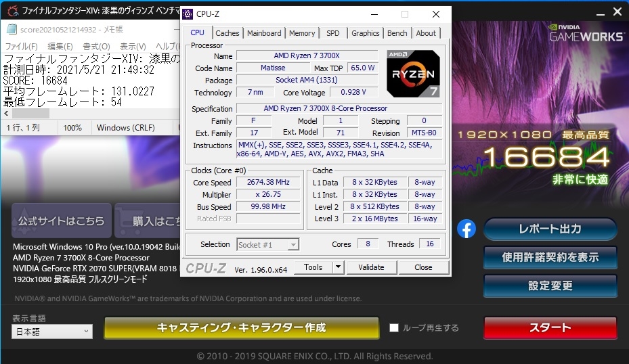The image size is (629, 364).
Task: Open Notepad ファイル(F) menu
Action: 21,47
